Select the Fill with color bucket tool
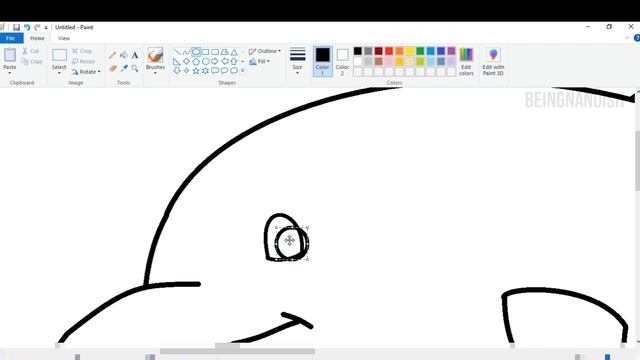 pyautogui.click(x=124, y=55)
